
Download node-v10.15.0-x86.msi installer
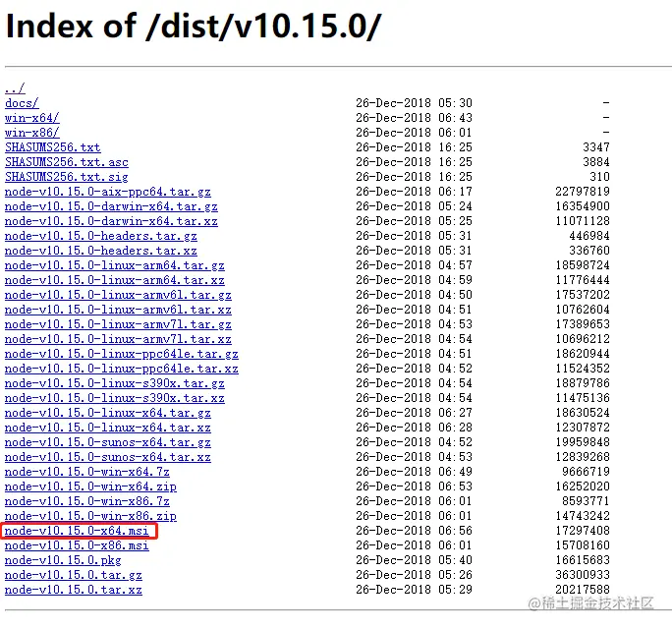78,545
